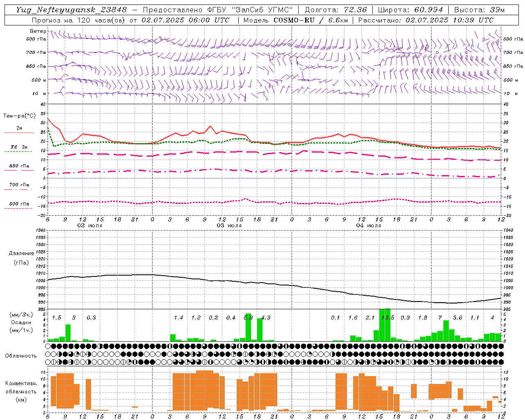This screenshot has width=525, height=420.
Task: Click the Давление pressure panel label
Action: (21, 253)
